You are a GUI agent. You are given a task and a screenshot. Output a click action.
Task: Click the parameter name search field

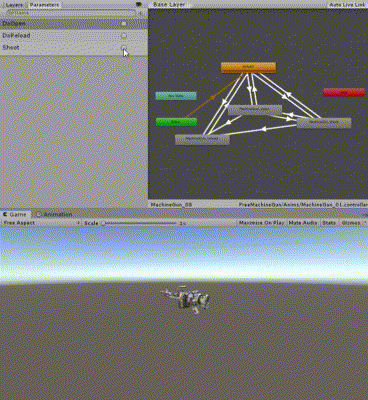[72, 13]
